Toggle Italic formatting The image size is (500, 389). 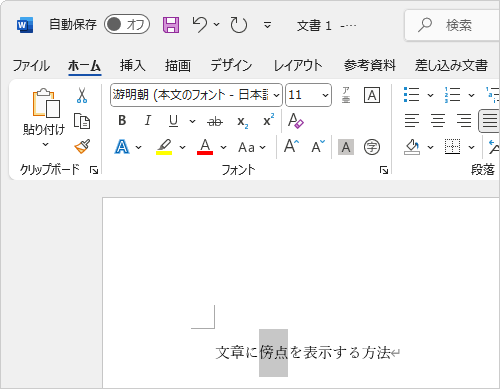coord(147,121)
